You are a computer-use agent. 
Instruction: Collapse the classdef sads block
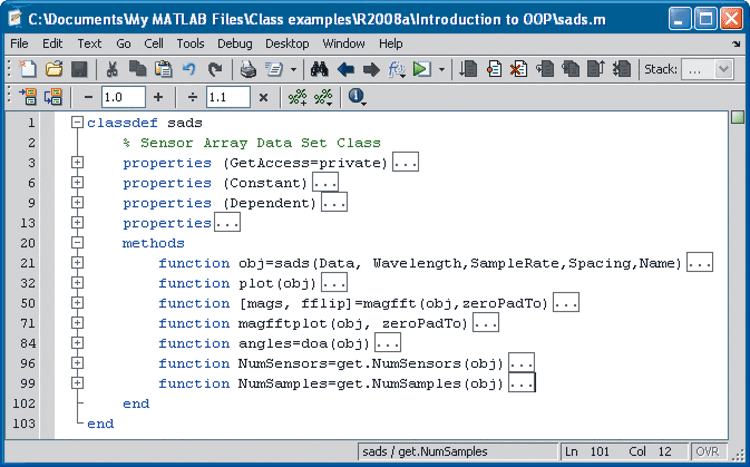77,123
